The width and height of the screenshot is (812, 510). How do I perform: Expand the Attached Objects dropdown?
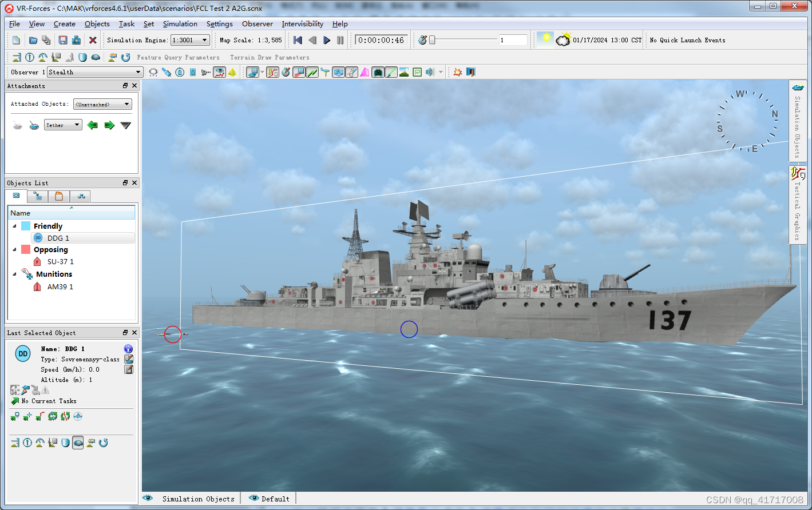[103, 104]
